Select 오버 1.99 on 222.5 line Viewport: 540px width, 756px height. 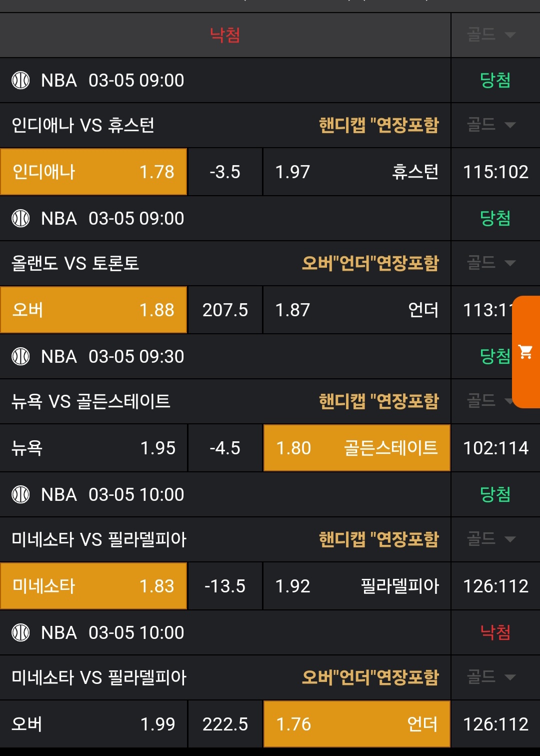93,724
